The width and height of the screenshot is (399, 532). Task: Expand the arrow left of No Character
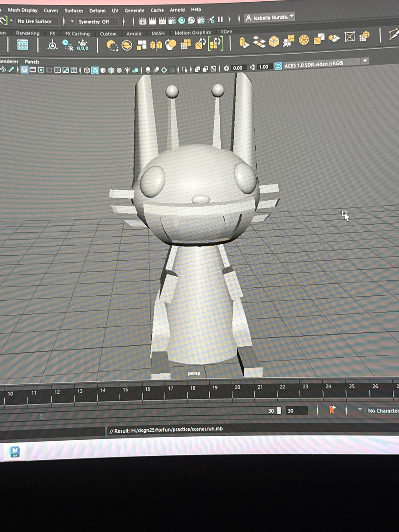click(360, 410)
